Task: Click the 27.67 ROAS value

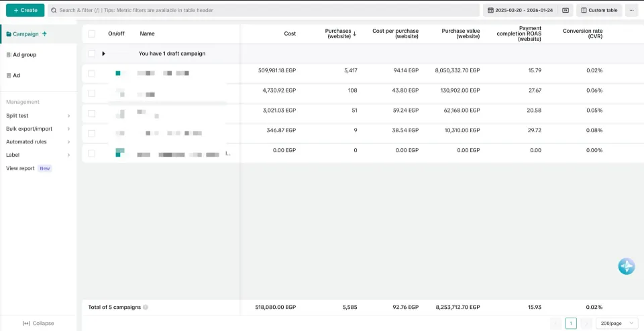Action: click(x=535, y=90)
